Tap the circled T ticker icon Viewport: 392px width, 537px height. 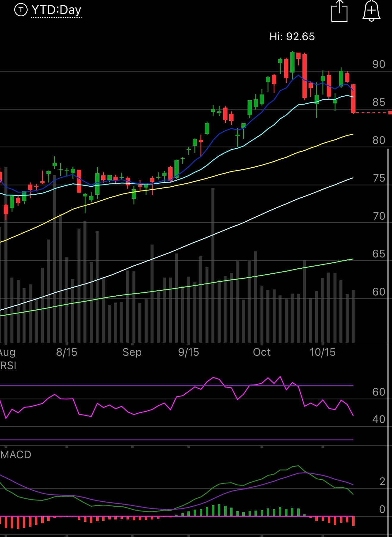[21, 10]
